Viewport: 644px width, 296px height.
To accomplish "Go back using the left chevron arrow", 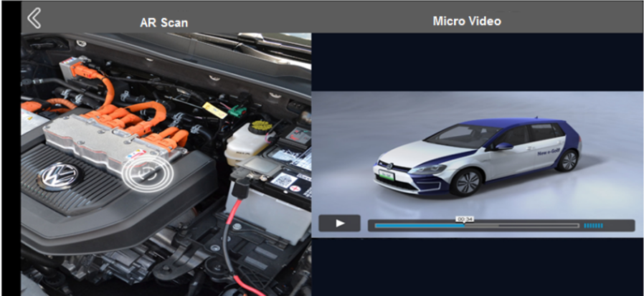I will coord(34,18).
